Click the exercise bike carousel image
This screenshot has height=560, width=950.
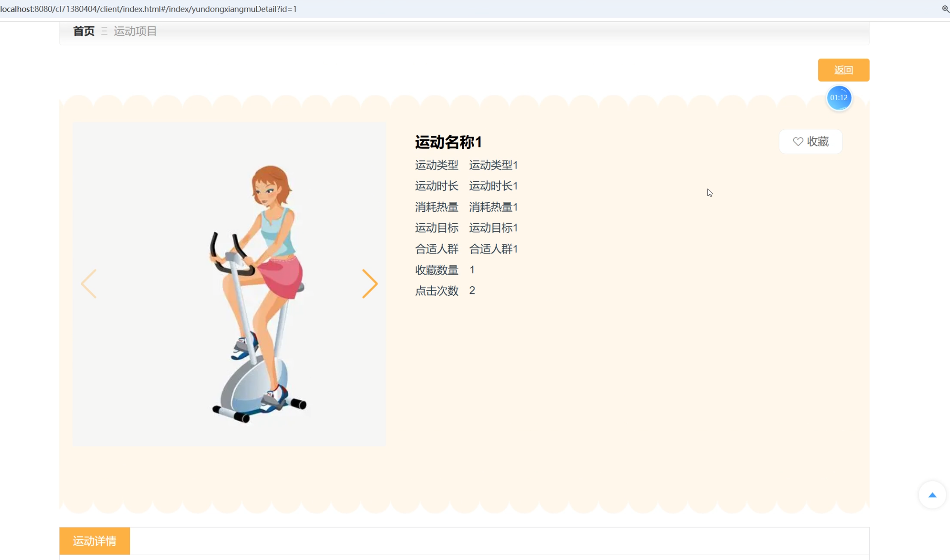[229, 284]
